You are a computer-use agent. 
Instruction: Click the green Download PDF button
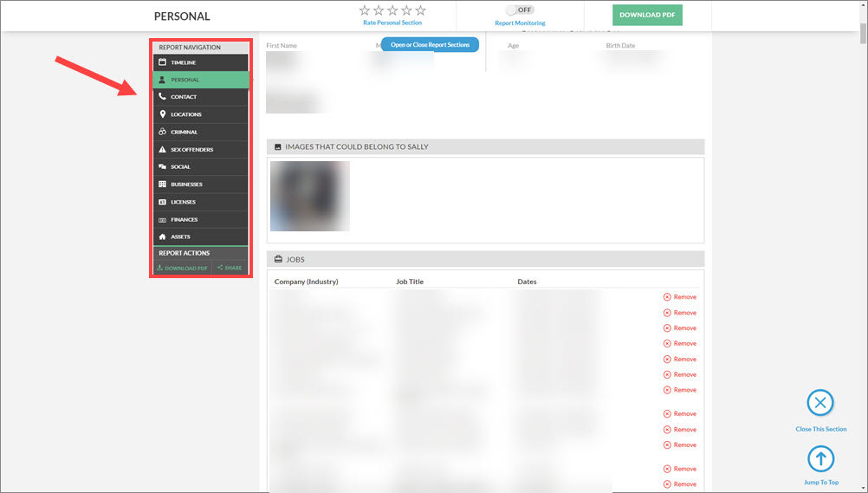pos(647,15)
